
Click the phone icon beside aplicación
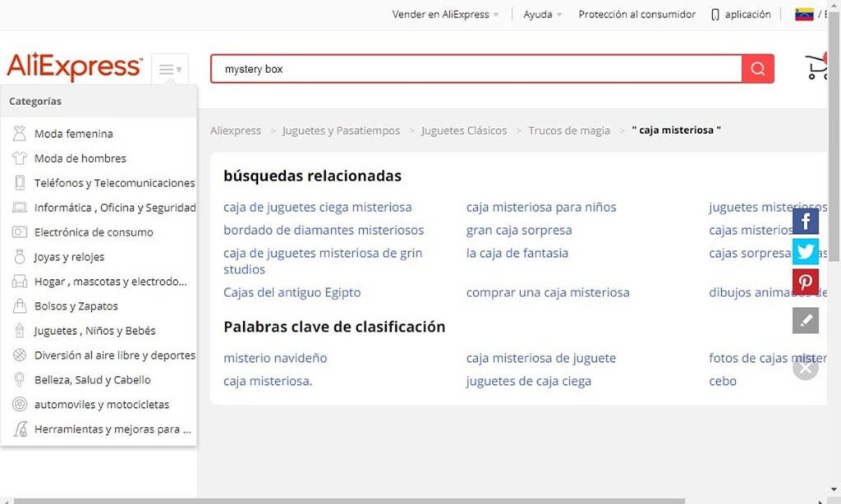[x=715, y=15]
